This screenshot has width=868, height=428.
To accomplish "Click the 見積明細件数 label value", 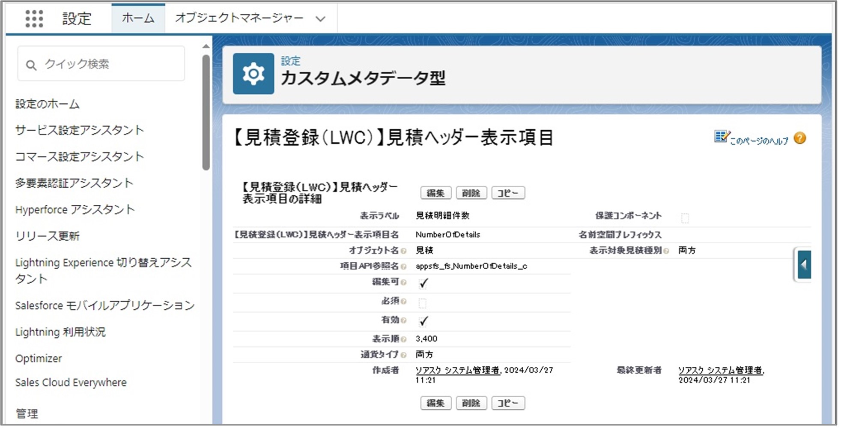I will click(x=442, y=215).
